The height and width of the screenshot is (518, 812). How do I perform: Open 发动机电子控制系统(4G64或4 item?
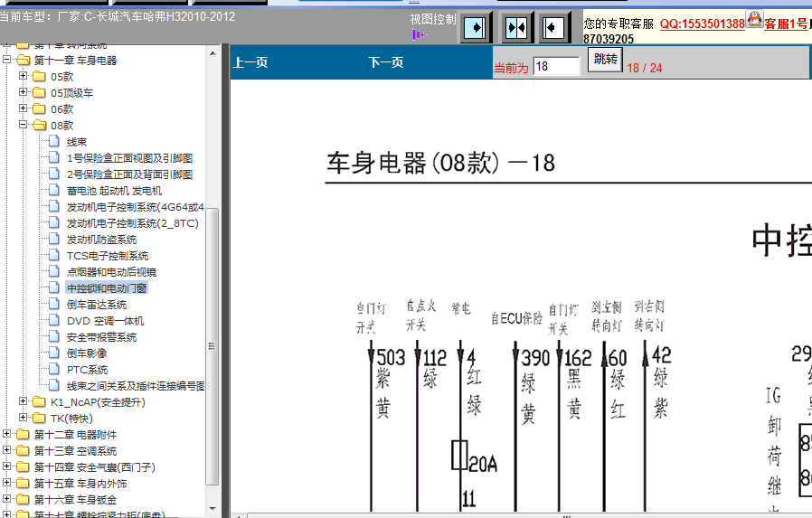pos(135,207)
